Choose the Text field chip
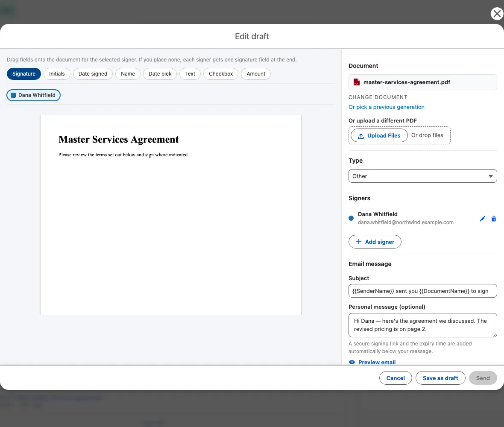This screenshot has height=427, width=504. [190, 74]
